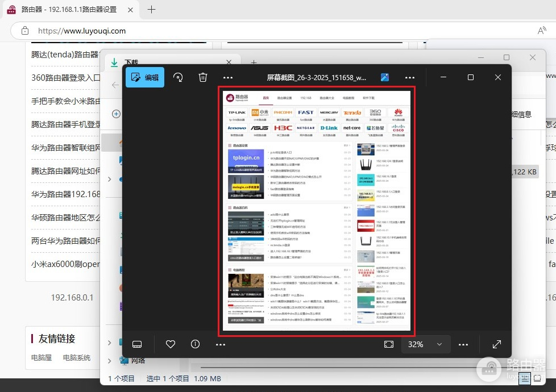Click the displayed screenshot image in viewer
Screen dimensions: 556x392
pos(317,211)
